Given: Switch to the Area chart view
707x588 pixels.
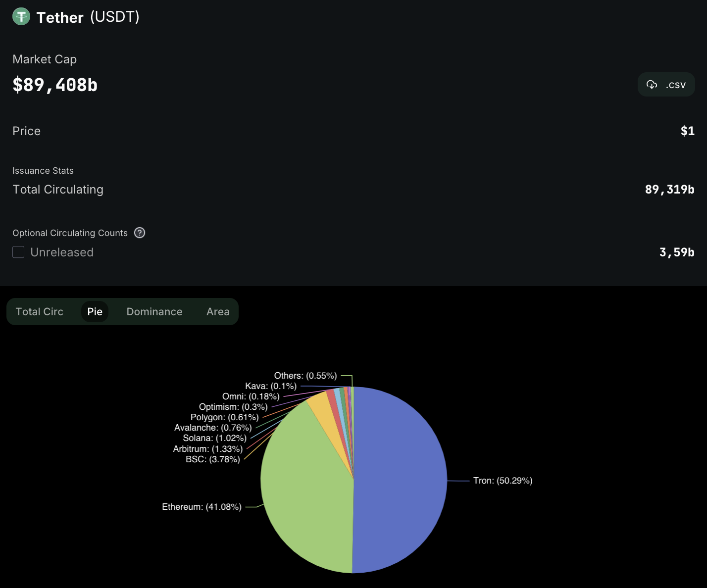Looking at the screenshot, I should tap(218, 312).
